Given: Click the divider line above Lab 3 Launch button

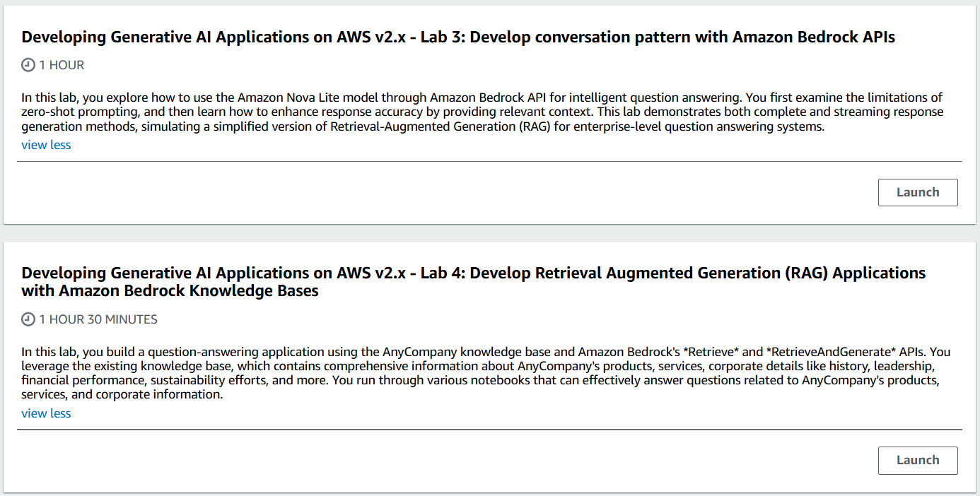Looking at the screenshot, I should (x=489, y=161).
